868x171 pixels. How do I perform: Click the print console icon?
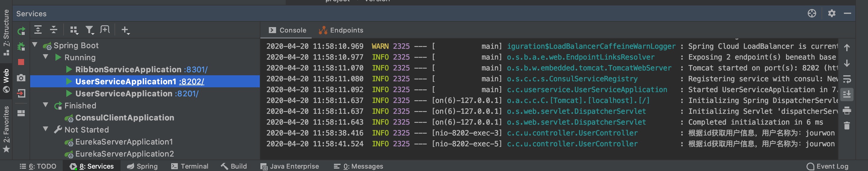pyautogui.click(x=846, y=110)
